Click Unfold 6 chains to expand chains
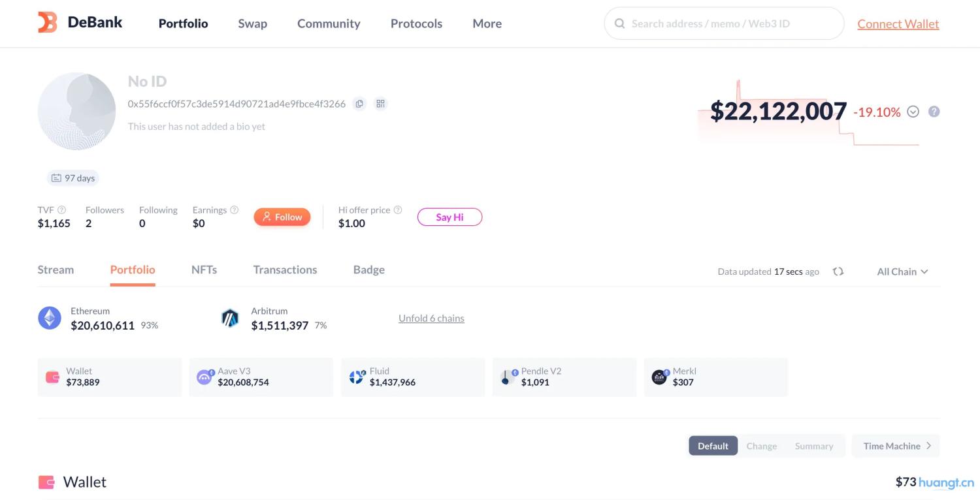Screen dimensions: 980x500 click(431, 318)
